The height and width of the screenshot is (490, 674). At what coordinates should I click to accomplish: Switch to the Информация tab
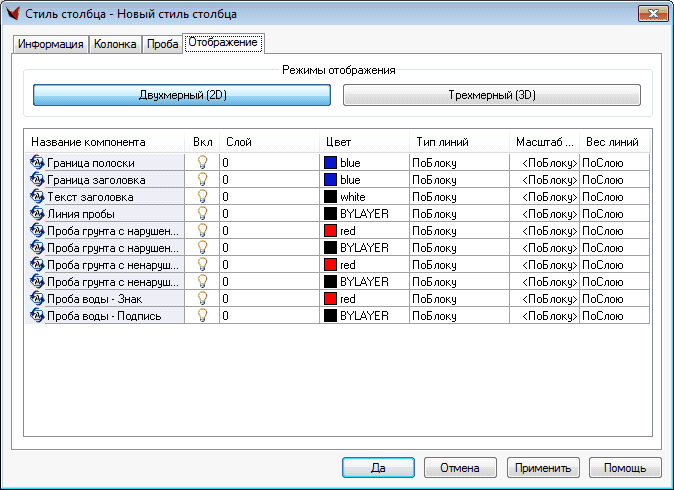[x=51, y=44]
